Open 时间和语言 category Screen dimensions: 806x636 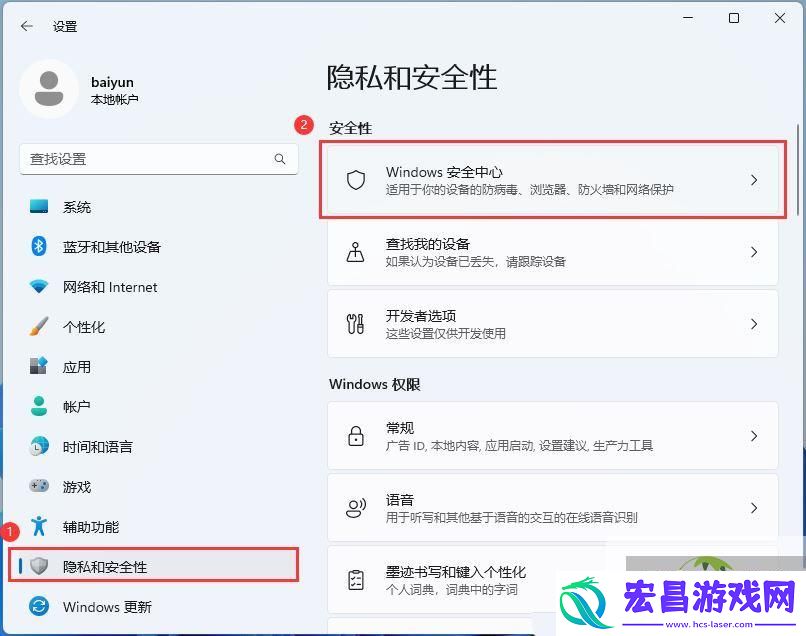(x=158, y=446)
